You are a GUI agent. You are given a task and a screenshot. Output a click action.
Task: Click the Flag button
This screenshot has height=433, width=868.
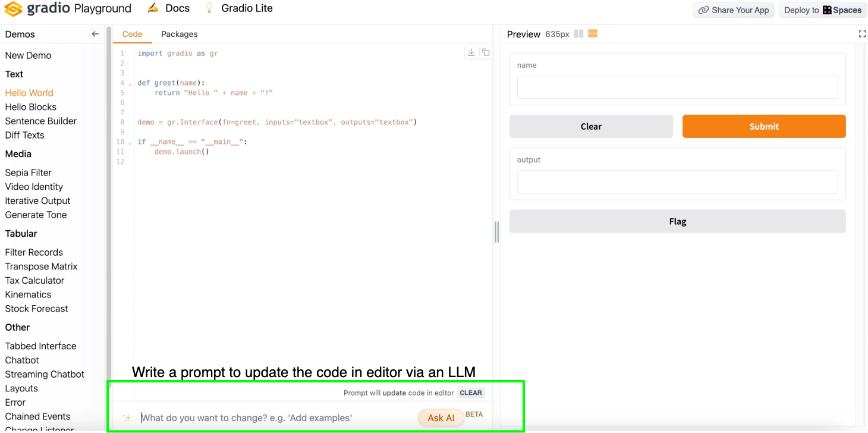tap(678, 221)
